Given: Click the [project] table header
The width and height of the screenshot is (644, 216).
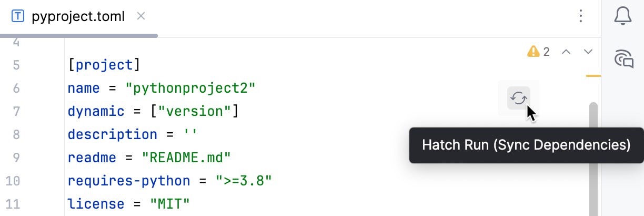Looking at the screenshot, I should [x=104, y=65].
